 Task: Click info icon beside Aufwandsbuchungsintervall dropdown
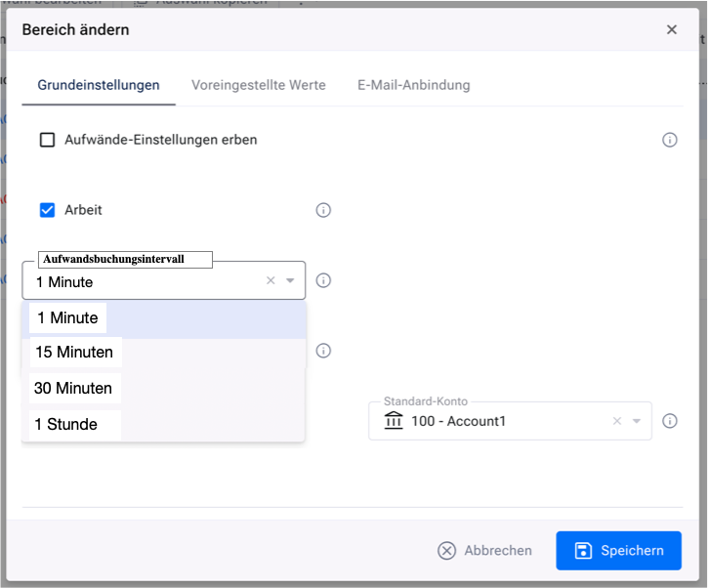pos(323,280)
